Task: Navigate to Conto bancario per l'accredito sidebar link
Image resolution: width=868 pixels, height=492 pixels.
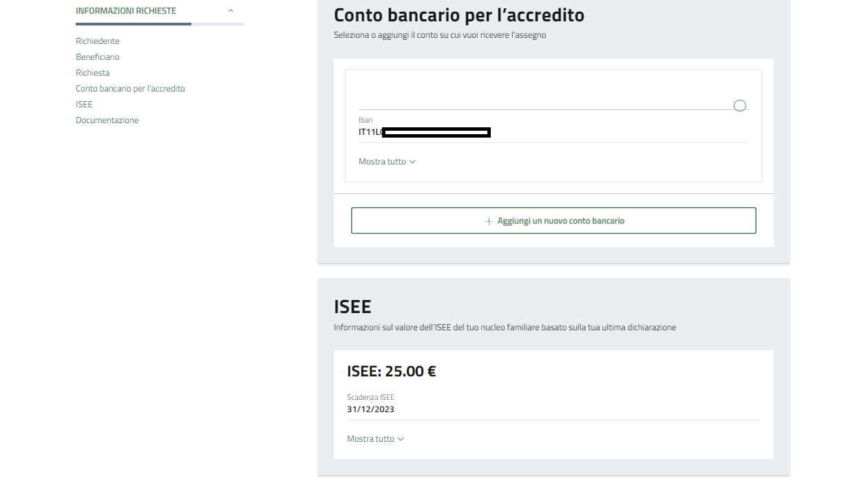Action: [x=130, y=89]
